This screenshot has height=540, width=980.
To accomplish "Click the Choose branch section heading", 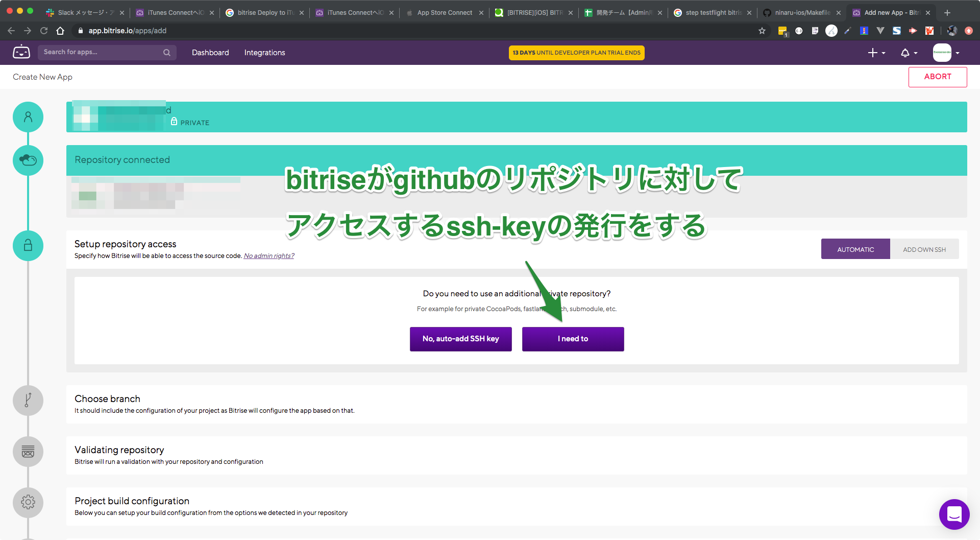I will 107,398.
